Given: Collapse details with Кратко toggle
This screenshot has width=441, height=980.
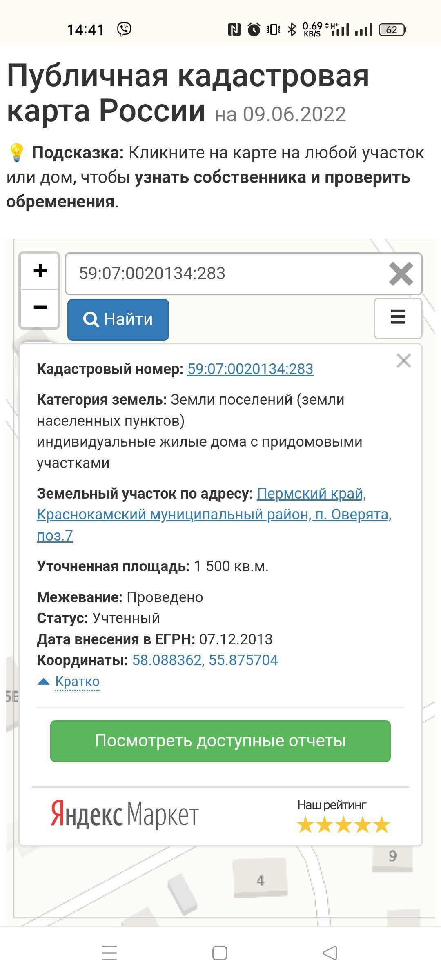Looking at the screenshot, I should tap(77, 681).
